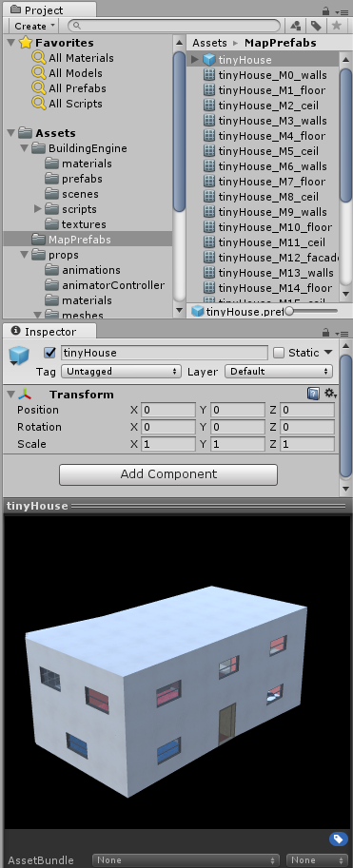Open the Layer dropdown showing Default
Screen dimensions: 353x868
click(278, 372)
